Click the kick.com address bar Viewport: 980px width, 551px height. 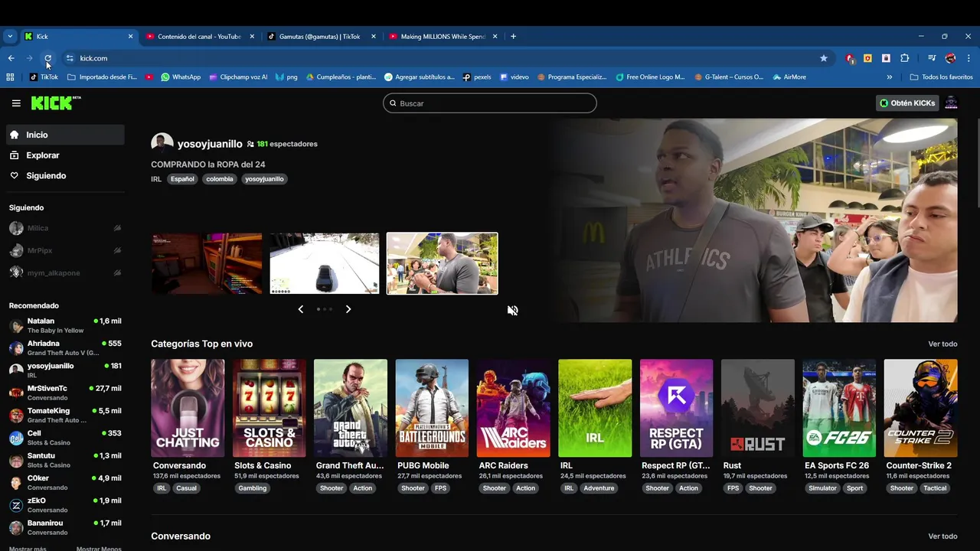(444, 58)
